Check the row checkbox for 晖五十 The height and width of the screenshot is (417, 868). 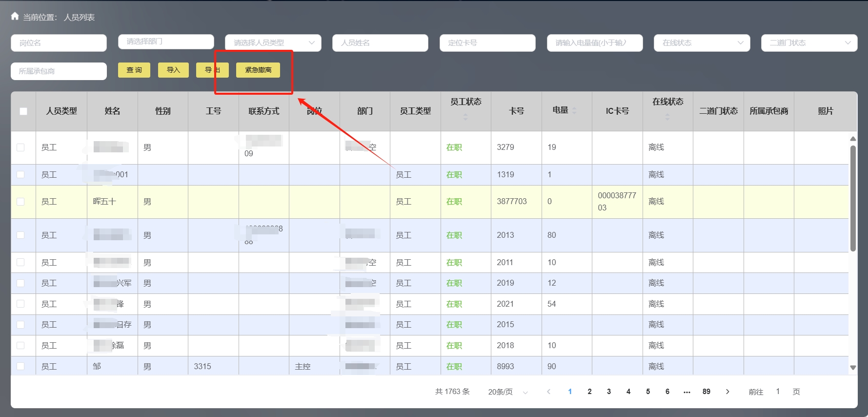tap(20, 202)
